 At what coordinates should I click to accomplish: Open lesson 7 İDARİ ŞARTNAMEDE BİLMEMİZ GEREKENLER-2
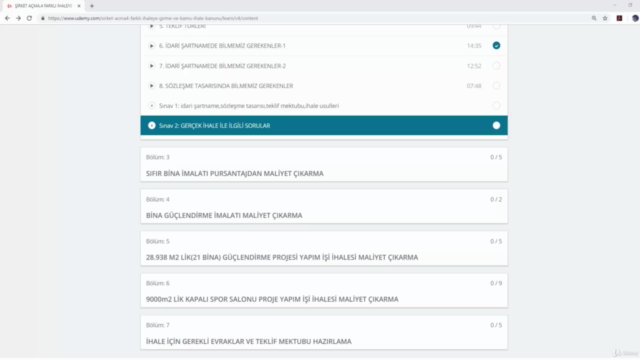point(222,66)
